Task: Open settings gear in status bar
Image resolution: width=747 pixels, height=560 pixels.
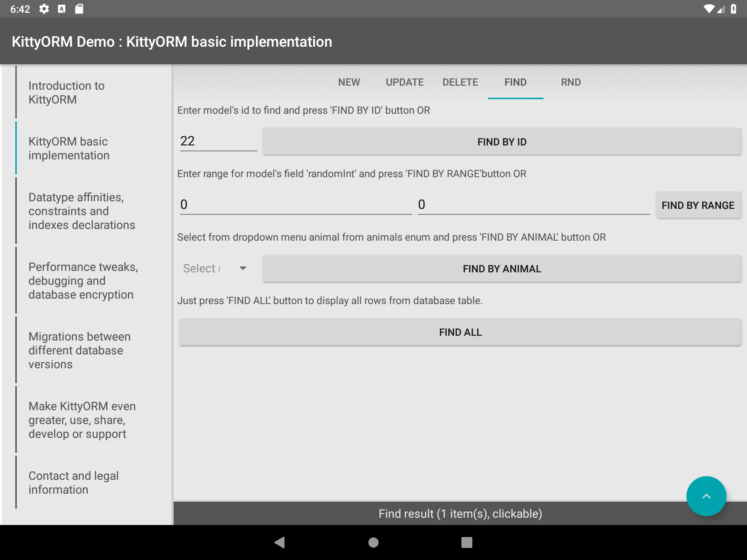Action: (x=44, y=9)
